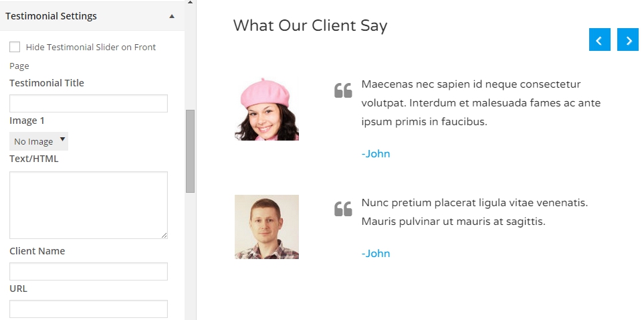This screenshot has height=320, width=644.
Task: Click the URL input field
Action: pos(88,309)
